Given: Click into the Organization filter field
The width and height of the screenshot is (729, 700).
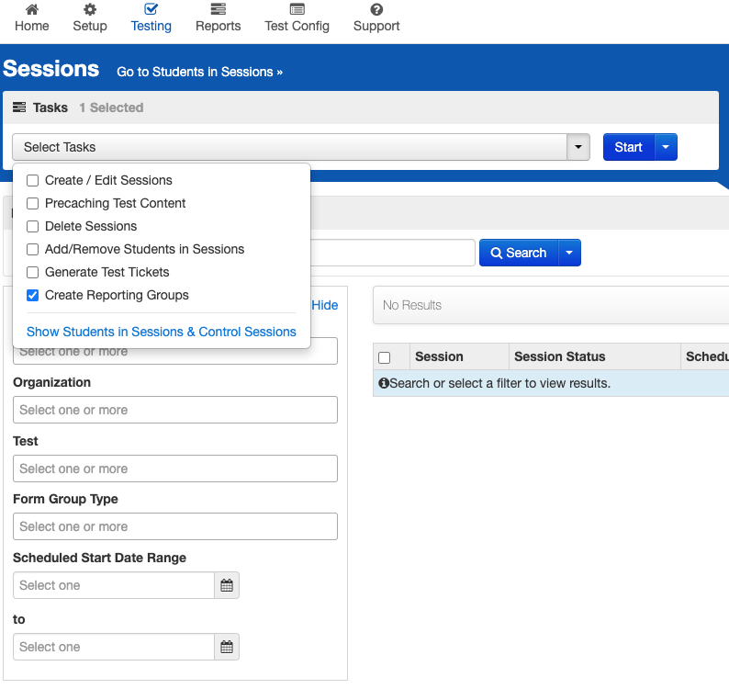Looking at the screenshot, I should point(175,410).
